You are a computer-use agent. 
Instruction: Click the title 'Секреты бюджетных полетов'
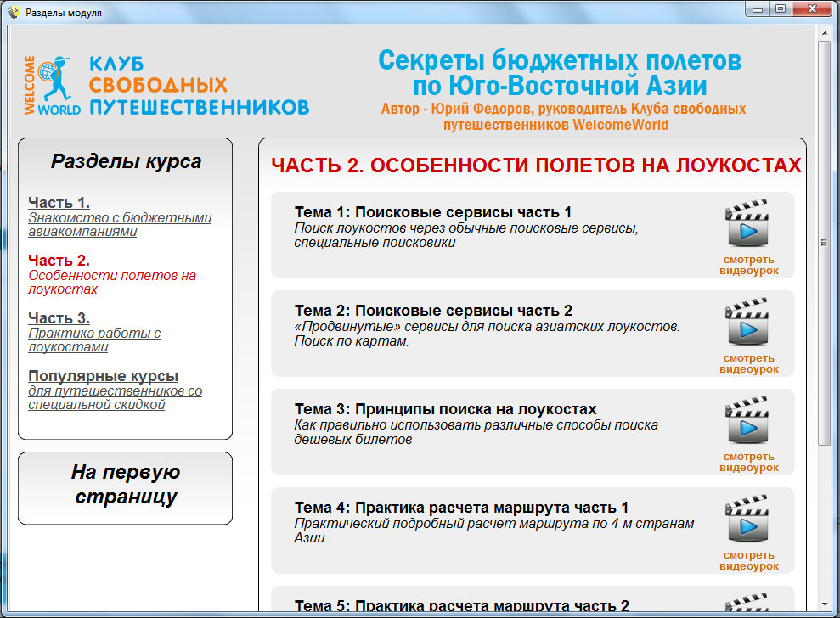[x=560, y=60]
